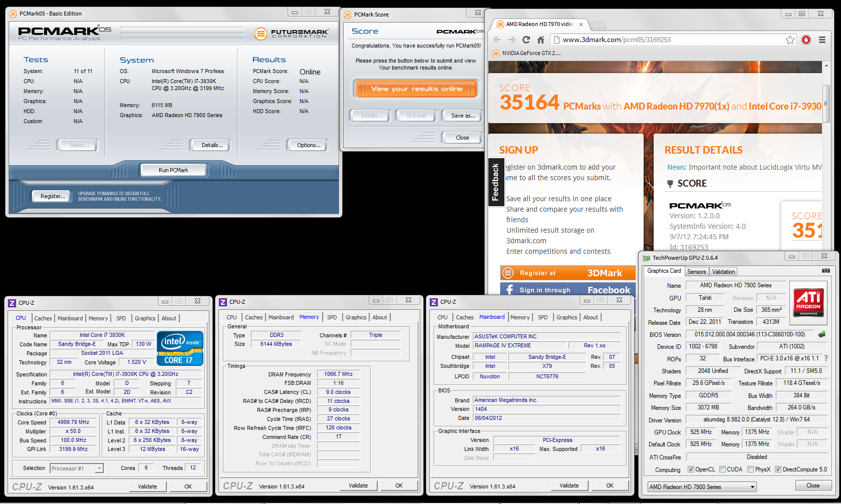Click the Facebook f icon
The image size is (841, 504).
pos(509,290)
